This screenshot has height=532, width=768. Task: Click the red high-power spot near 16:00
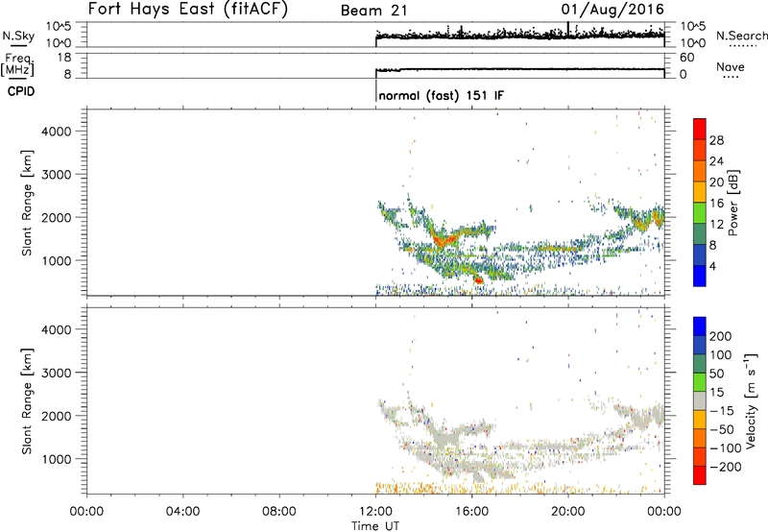tap(478, 280)
